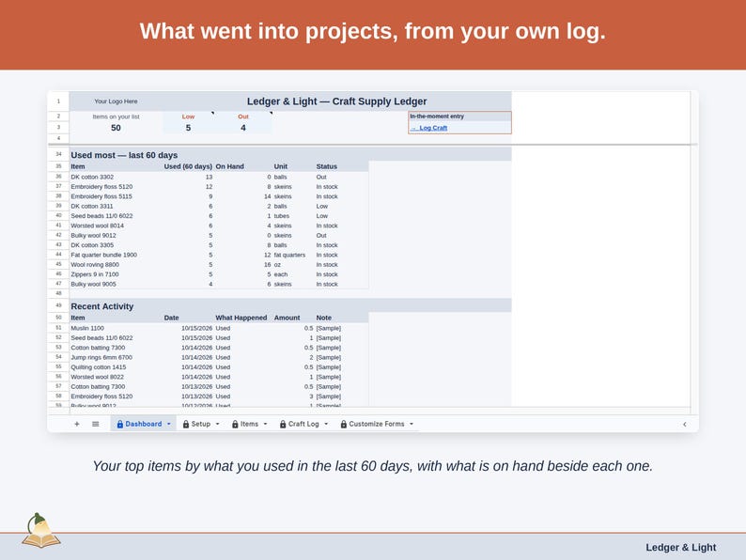Click the book-and-lamp logo icon
This screenshot has height=560, width=746.
[41, 531]
